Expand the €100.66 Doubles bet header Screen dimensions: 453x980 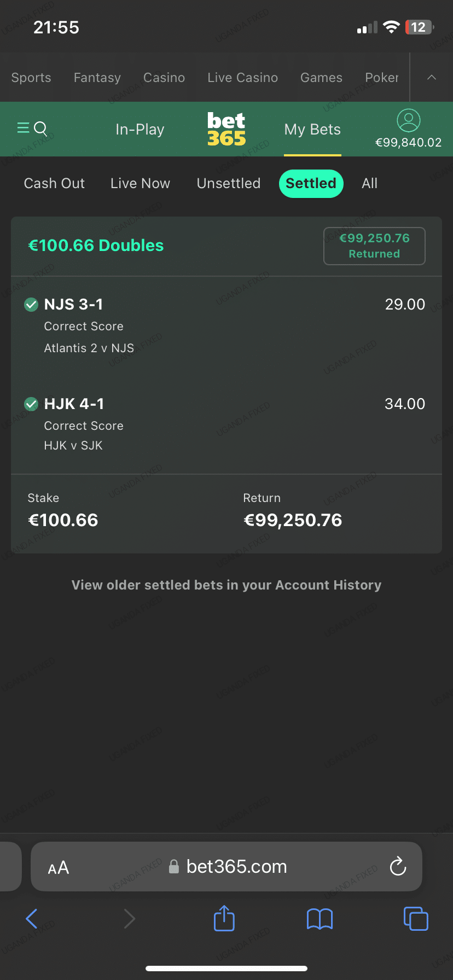96,246
